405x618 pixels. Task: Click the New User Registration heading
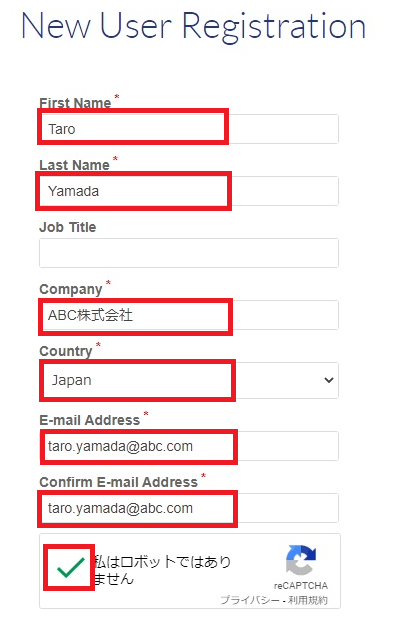[193, 26]
